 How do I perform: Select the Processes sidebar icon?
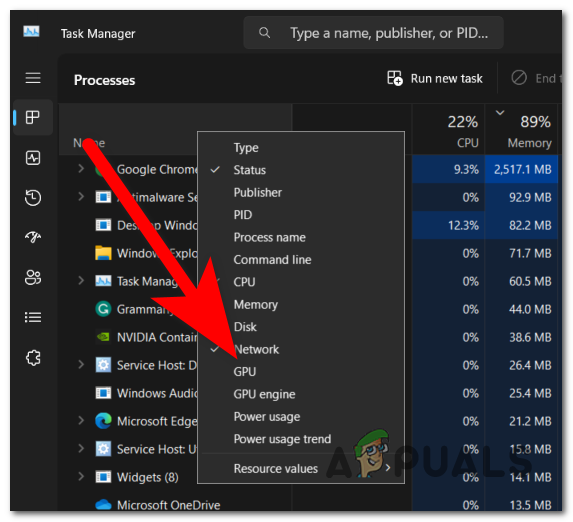(33, 117)
